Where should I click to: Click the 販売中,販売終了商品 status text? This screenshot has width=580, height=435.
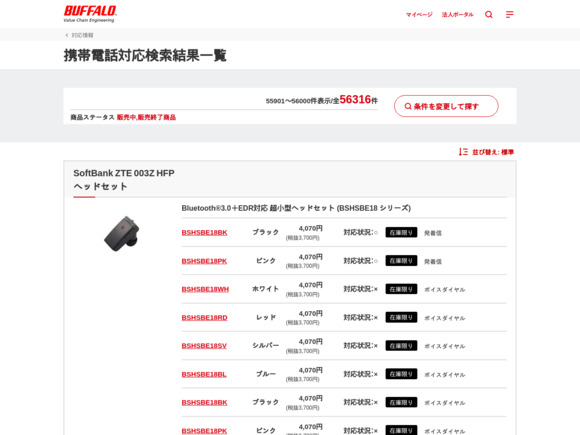(x=146, y=117)
